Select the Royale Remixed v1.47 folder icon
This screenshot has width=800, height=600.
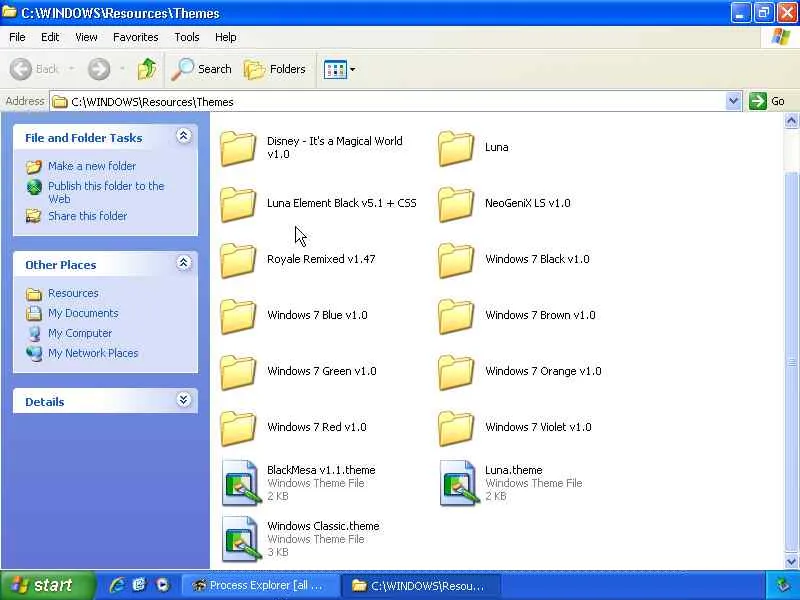click(x=238, y=260)
